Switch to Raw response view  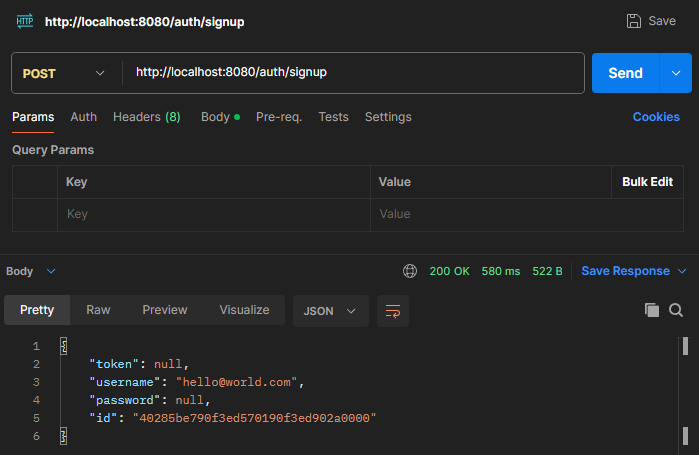(x=98, y=310)
